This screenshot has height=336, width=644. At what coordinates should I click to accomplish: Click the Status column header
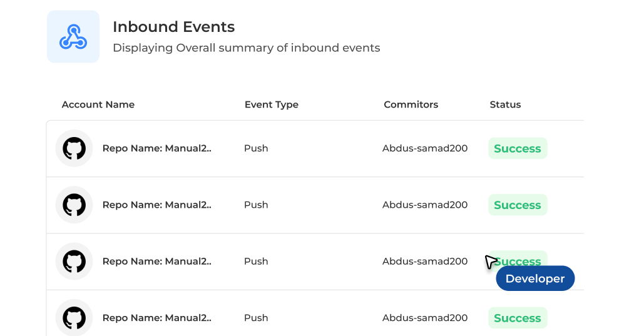[x=505, y=104]
